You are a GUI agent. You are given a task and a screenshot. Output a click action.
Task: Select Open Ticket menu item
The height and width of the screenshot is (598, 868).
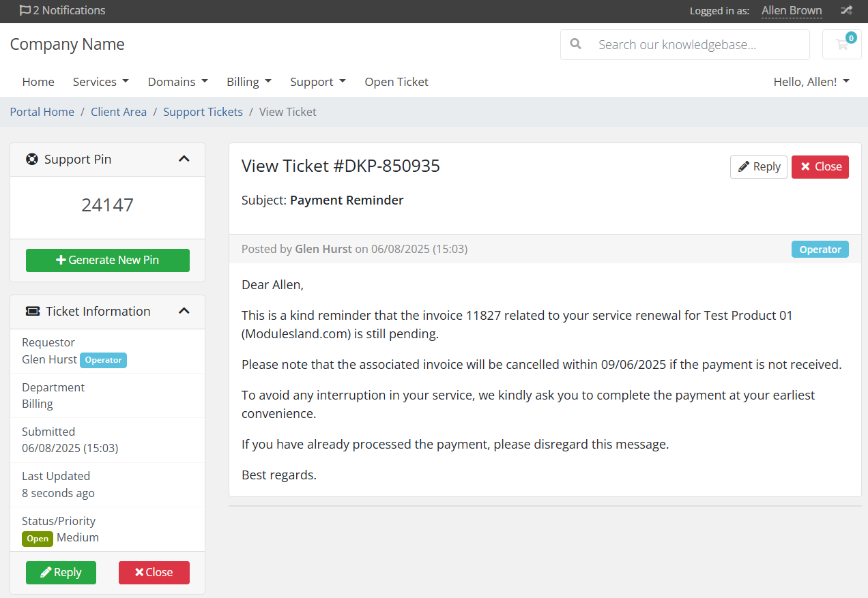pyautogui.click(x=396, y=82)
